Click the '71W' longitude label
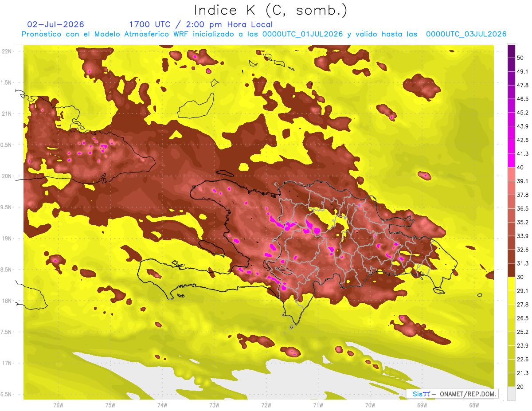The width and height of the screenshot is (532, 411). (318, 405)
